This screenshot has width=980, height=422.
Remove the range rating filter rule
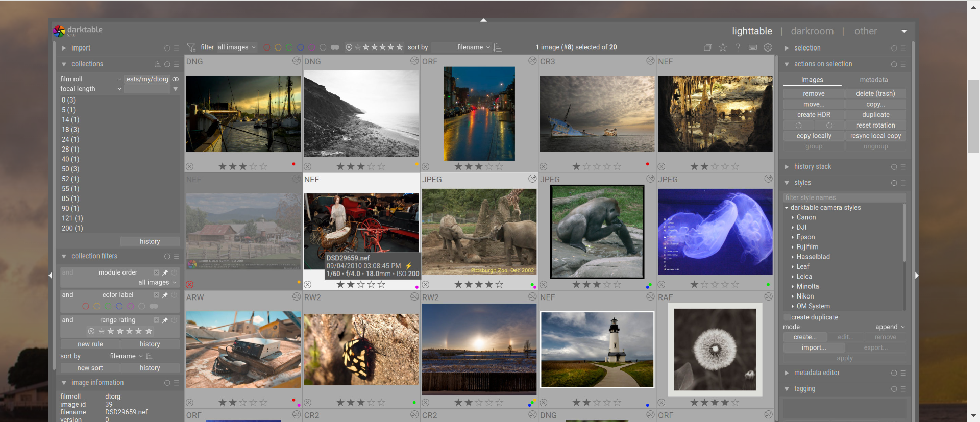tap(156, 320)
